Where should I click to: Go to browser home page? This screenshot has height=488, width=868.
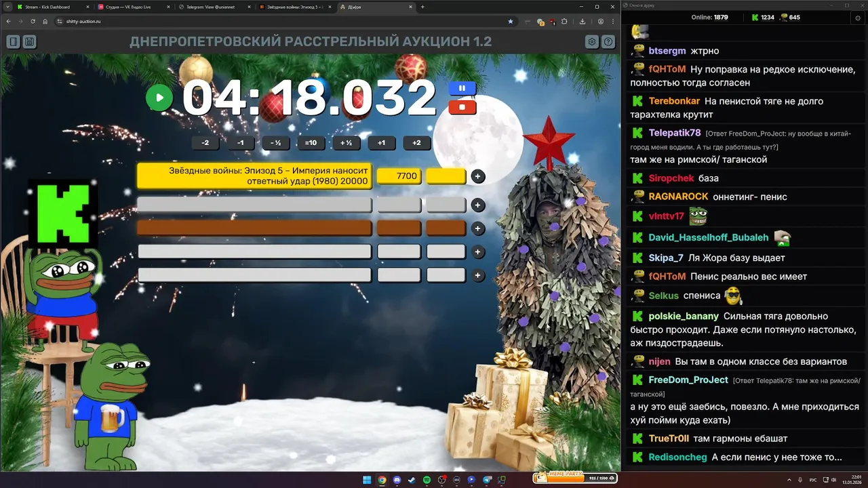click(x=45, y=21)
